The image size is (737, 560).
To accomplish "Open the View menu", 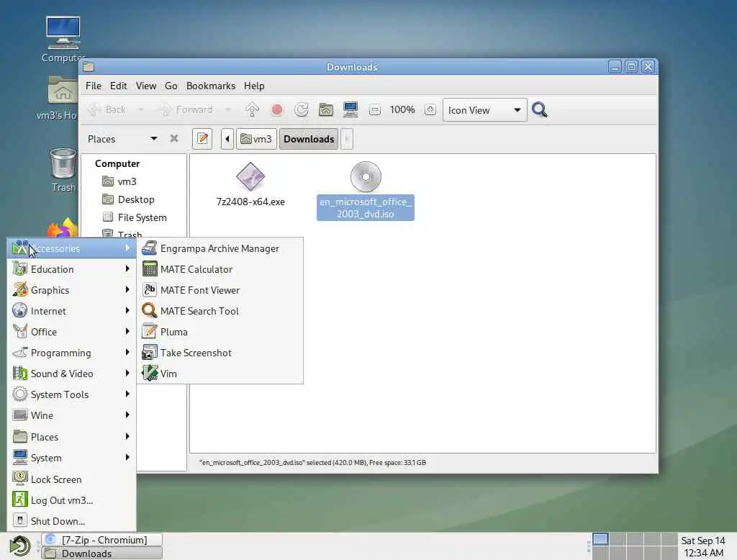I will click(146, 86).
